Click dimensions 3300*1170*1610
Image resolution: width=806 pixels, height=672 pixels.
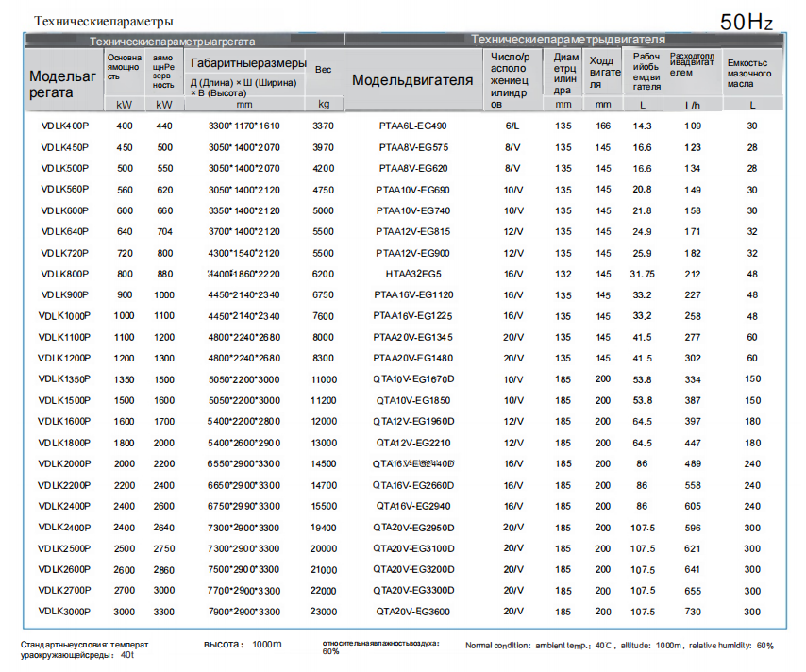244,126
